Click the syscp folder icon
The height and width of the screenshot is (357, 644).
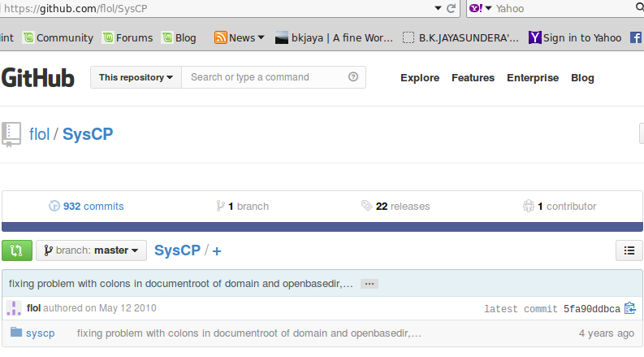point(16,332)
